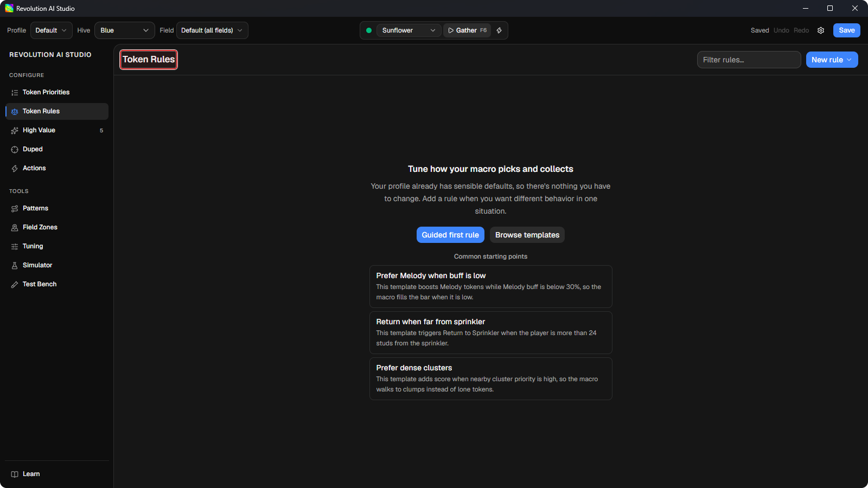The image size is (868, 488).
Task: Open the Hive Blue dropdown
Action: coord(125,30)
